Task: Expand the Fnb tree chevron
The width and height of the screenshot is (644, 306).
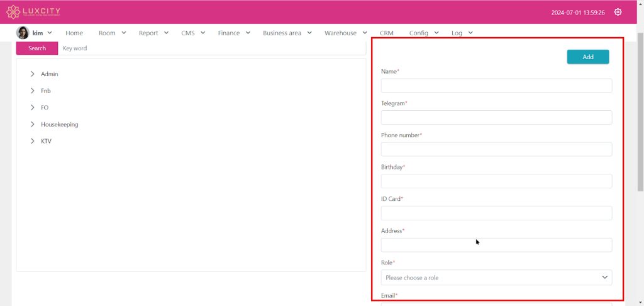Action: tap(33, 91)
